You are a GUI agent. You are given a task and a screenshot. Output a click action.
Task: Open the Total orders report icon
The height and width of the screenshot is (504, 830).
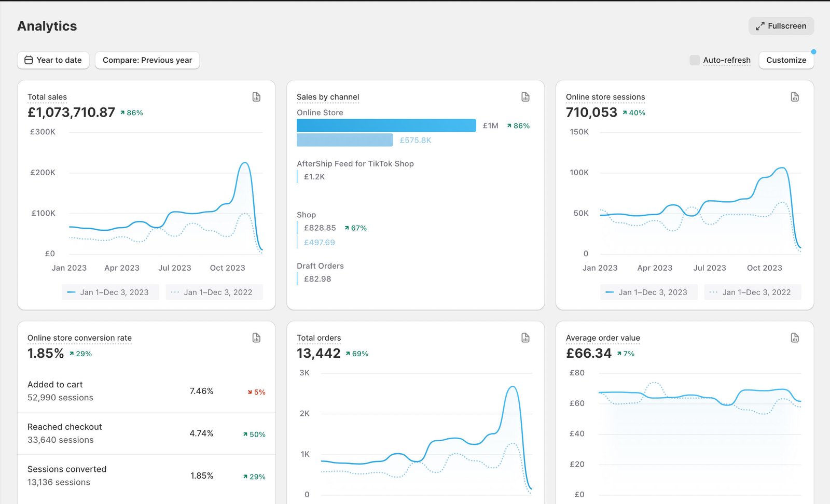[525, 338]
